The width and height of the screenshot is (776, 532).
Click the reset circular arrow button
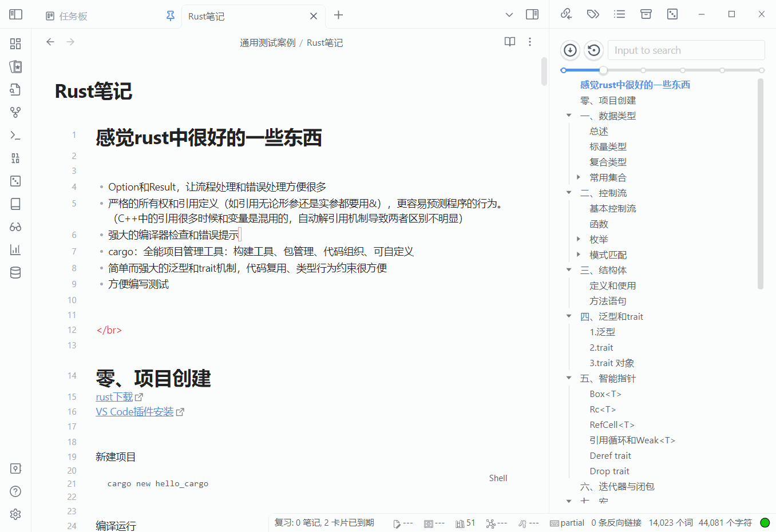[x=594, y=50]
